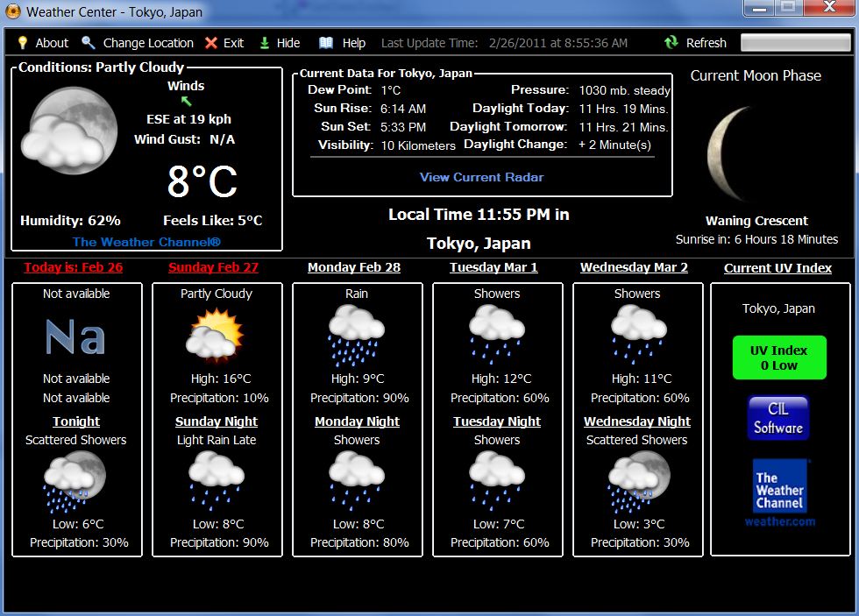The image size is (859, 616).
Task: Click The Weather Channel logo image
Action: click(779, 492)
